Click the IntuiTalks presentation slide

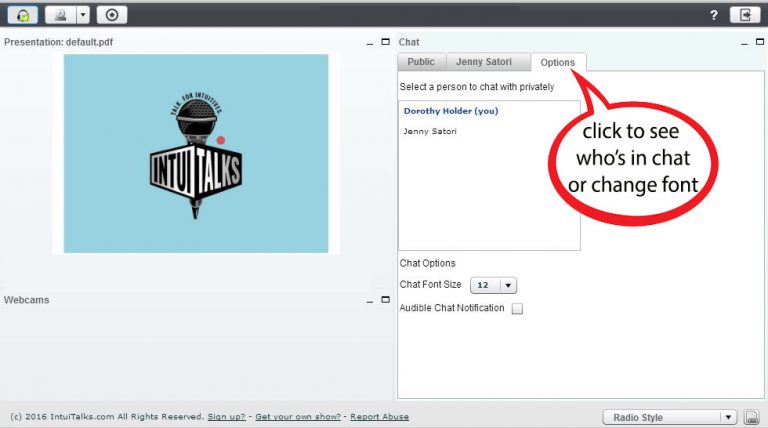196,153
